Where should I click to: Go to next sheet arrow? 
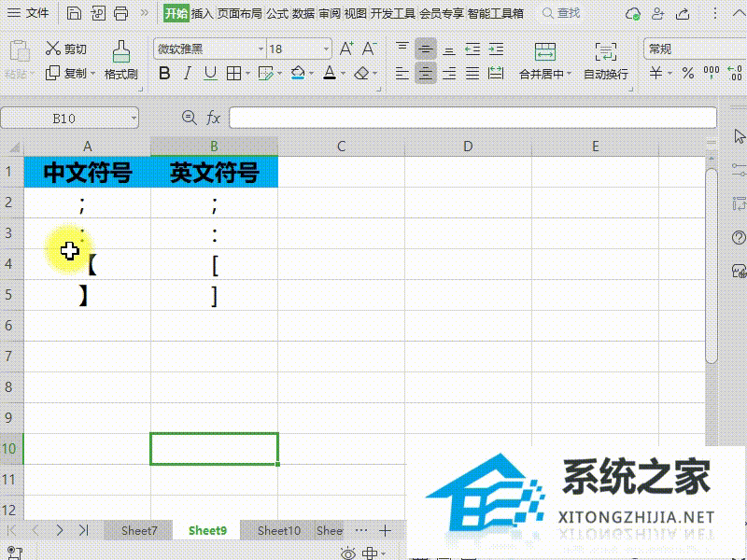pyautogui.click(x=60, y=530)
